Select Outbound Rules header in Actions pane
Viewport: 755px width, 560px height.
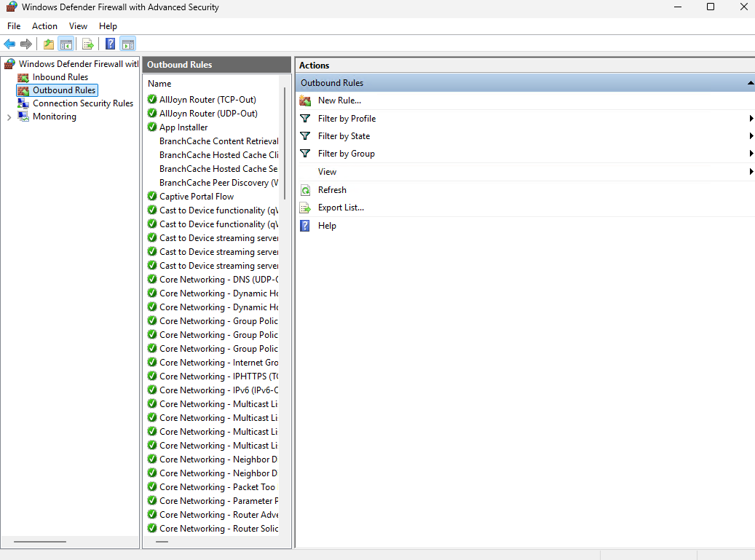click(525, 83)
